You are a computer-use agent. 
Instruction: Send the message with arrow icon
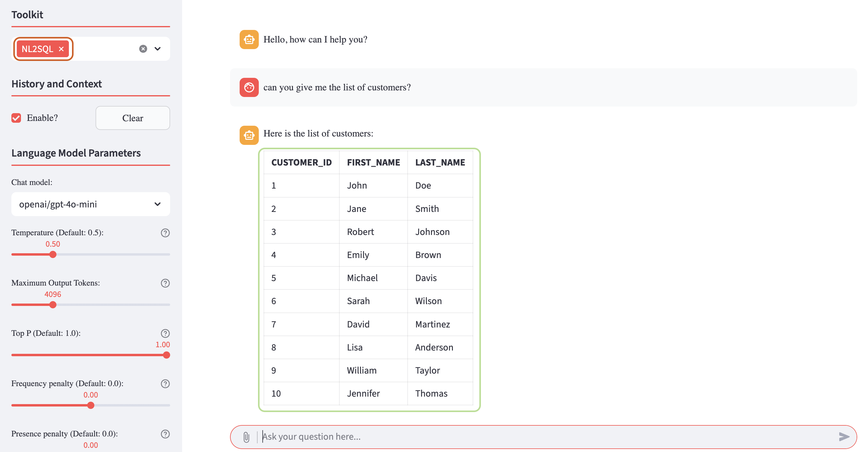pyautogui.click(x=844, y=437)
